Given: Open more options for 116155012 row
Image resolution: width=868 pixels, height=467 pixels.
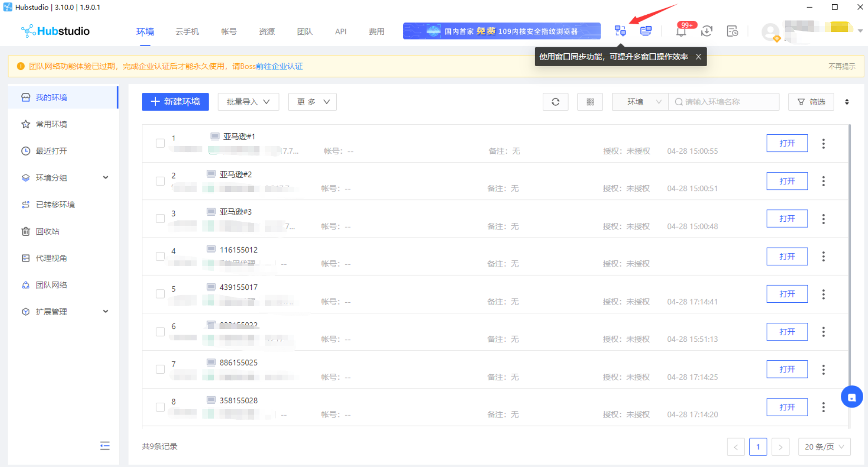Looking at the screenshot, I should [x=823, y=257].
